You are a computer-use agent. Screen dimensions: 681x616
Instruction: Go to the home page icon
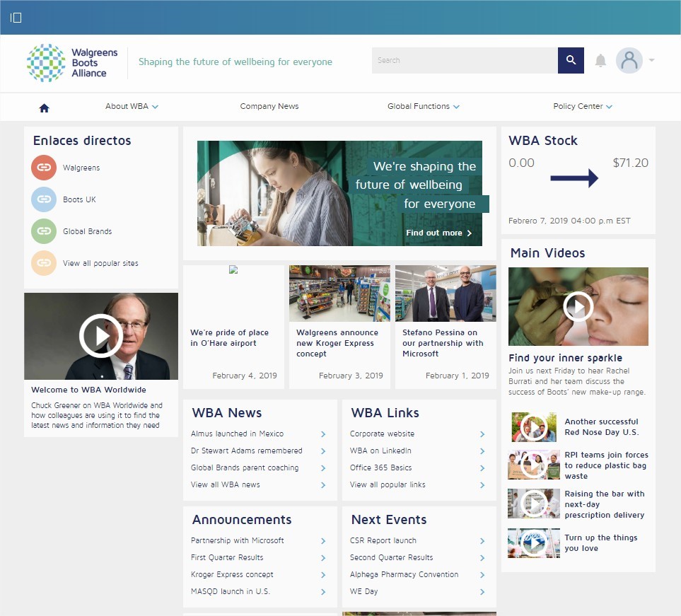point(45,107)
